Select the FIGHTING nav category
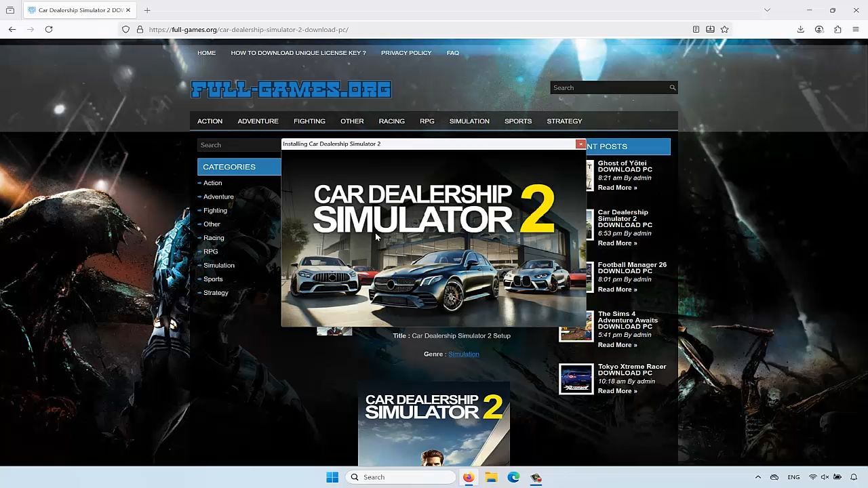The height and width of the screenshot is (488, 868). click(x=309, y=121)
